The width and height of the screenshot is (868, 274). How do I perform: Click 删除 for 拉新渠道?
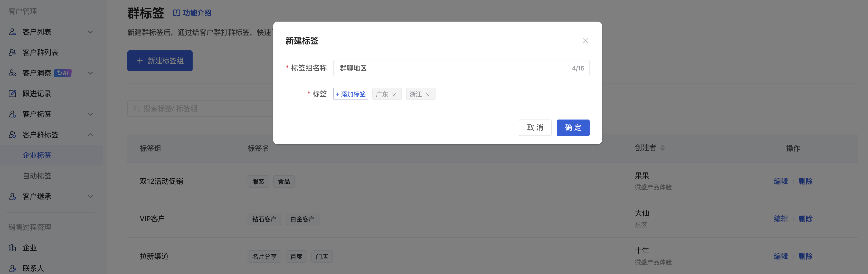[x=805, y=256]
